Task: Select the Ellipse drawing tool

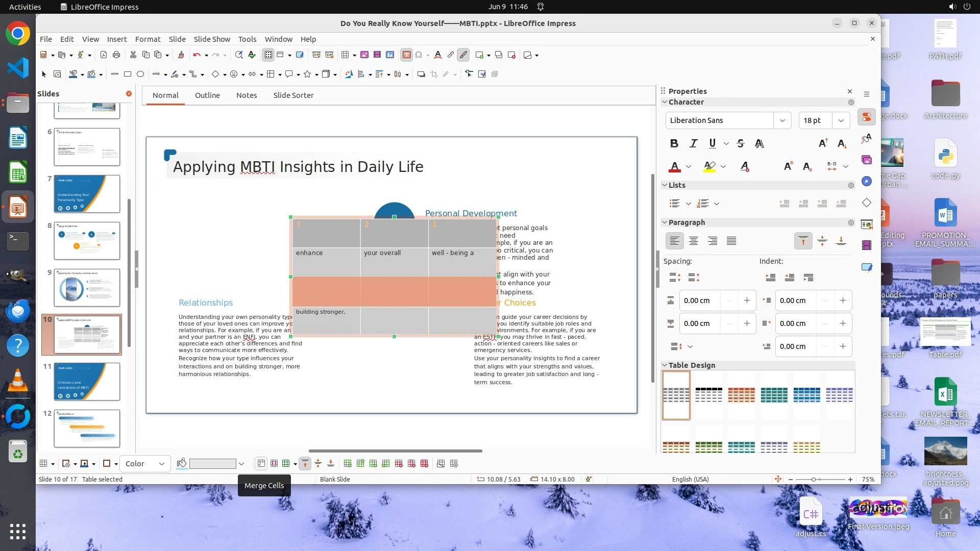Action: 140,74
